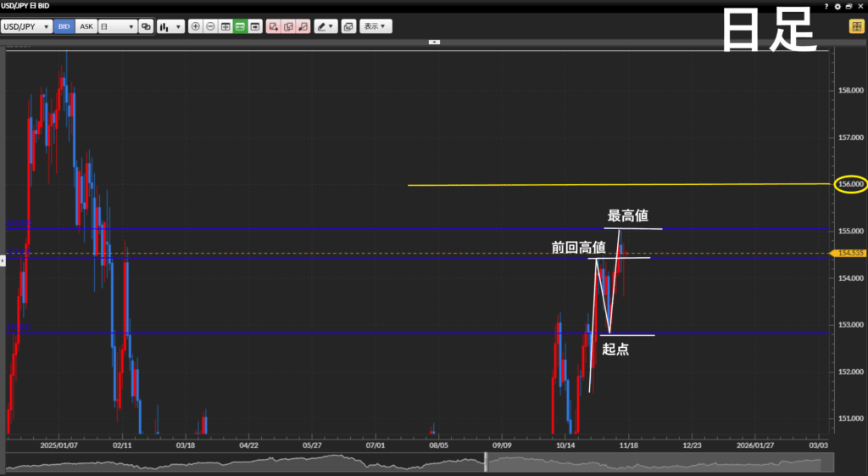Click the compare charts icon beside timeframe
The width and height of the screenshot is (868, 476).
coord(146,26)
